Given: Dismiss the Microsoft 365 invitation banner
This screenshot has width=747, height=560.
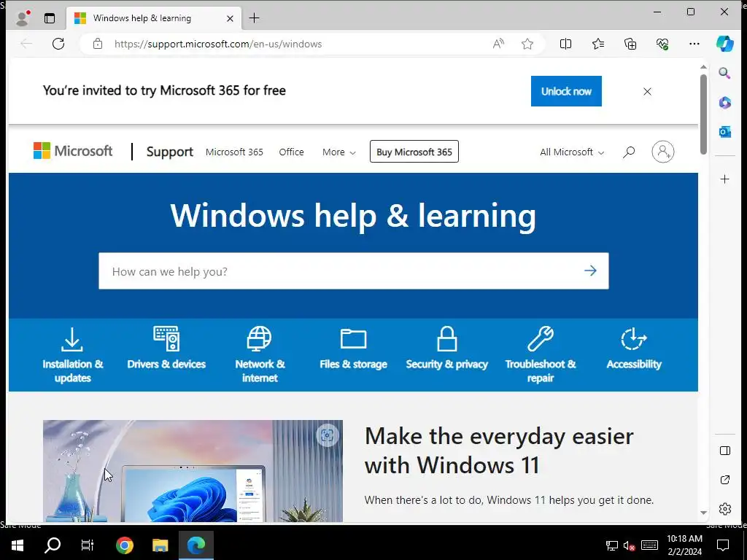Looking at the screenshot, I should [647, 91].
